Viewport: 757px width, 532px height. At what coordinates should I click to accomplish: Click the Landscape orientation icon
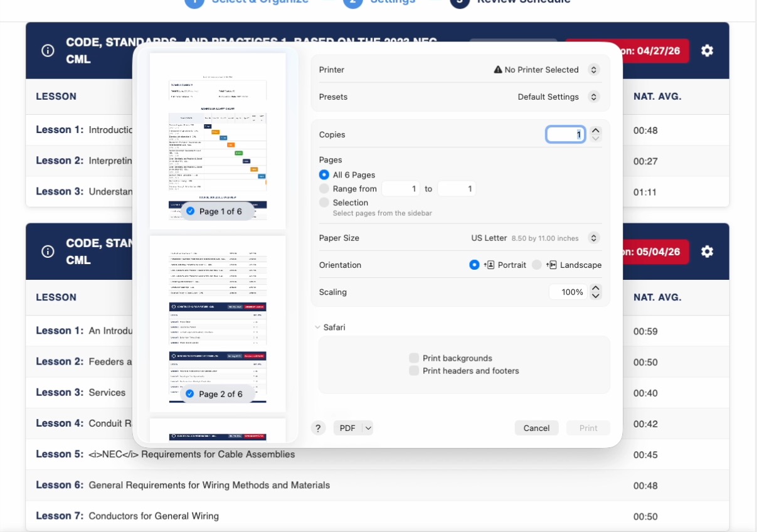coord(551,265)
